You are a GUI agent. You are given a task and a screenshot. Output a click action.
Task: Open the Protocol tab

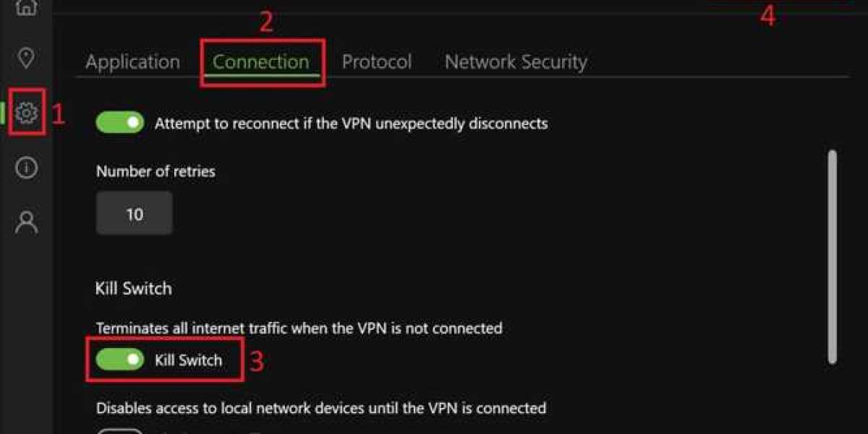click(378, 61)
